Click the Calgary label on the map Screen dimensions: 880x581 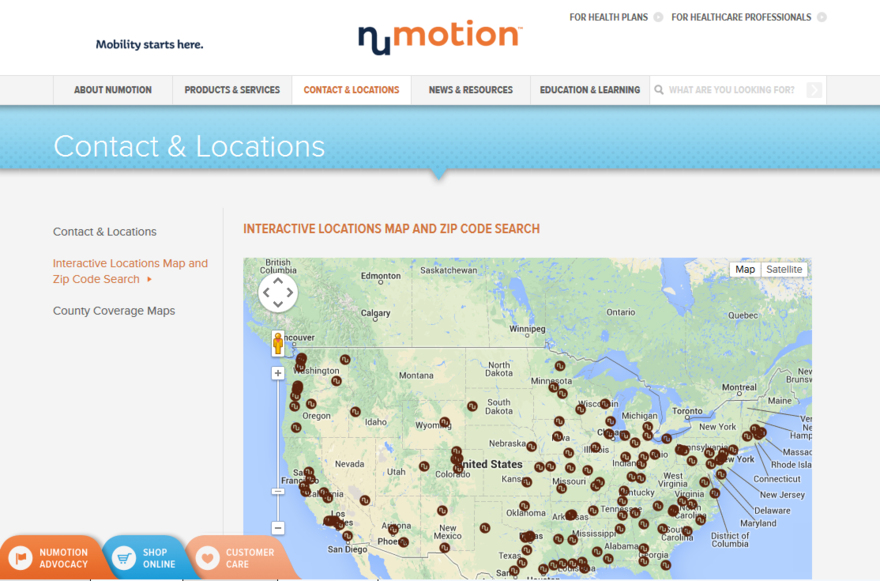tap(375, 313)
